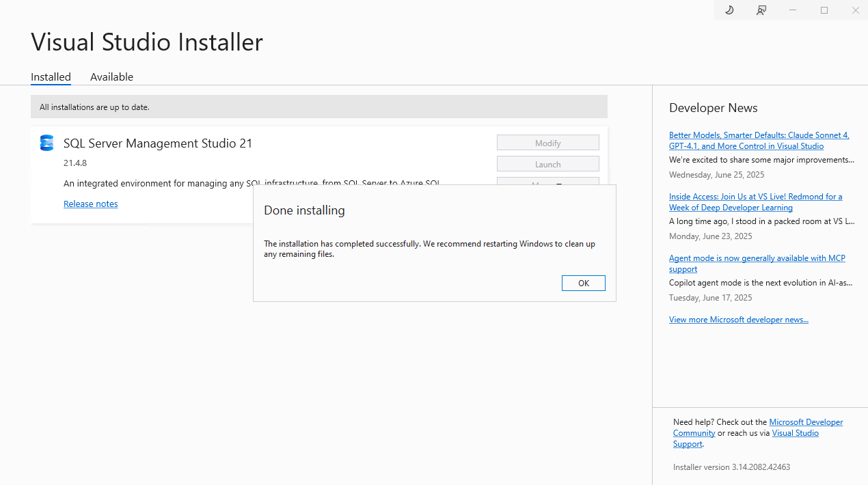Launch SQL Server Management Studio 21
Viewport: 868px width, 485px height.
(x=547, y=163)
